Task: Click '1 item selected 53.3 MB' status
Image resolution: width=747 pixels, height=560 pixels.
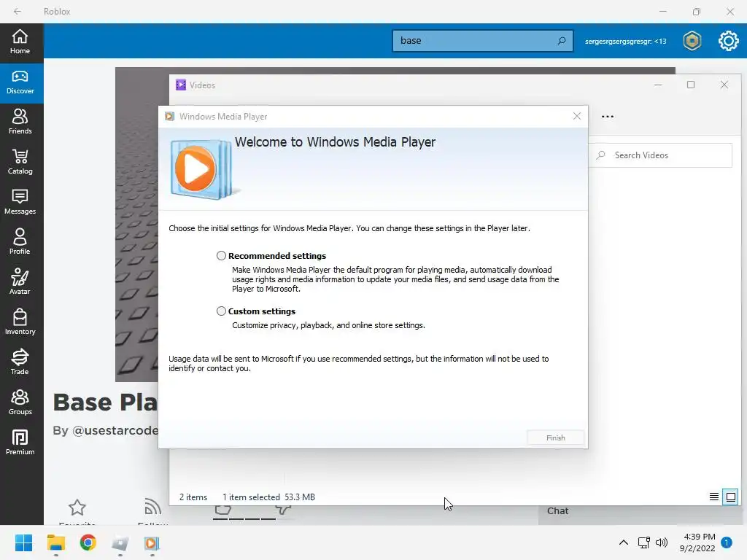Action: pos(268,497)
